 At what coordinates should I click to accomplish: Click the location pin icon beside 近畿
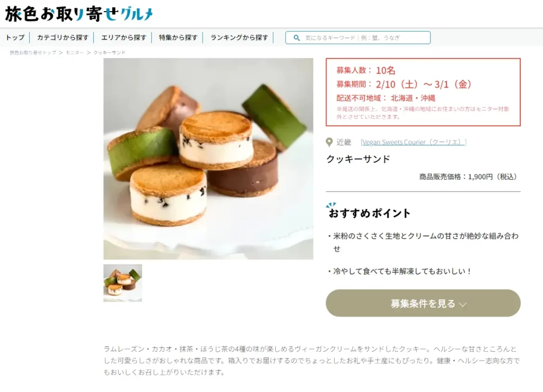[329, 142]
